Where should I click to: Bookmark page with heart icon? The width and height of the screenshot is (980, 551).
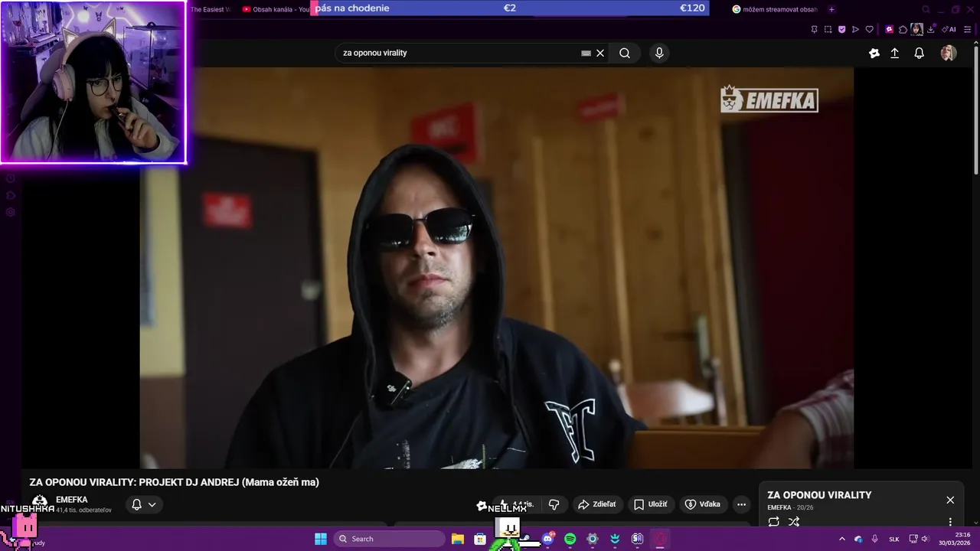(869, 29)
